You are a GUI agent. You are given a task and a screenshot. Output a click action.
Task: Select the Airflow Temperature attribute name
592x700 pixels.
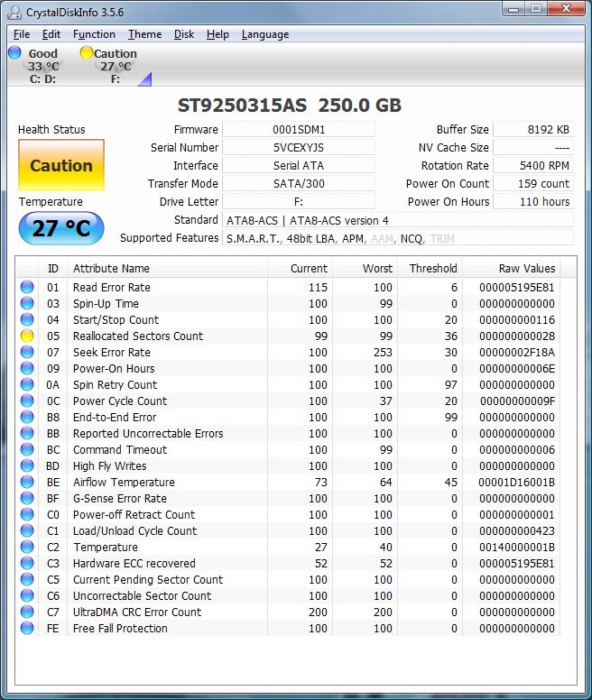click(x=124, y=482)
